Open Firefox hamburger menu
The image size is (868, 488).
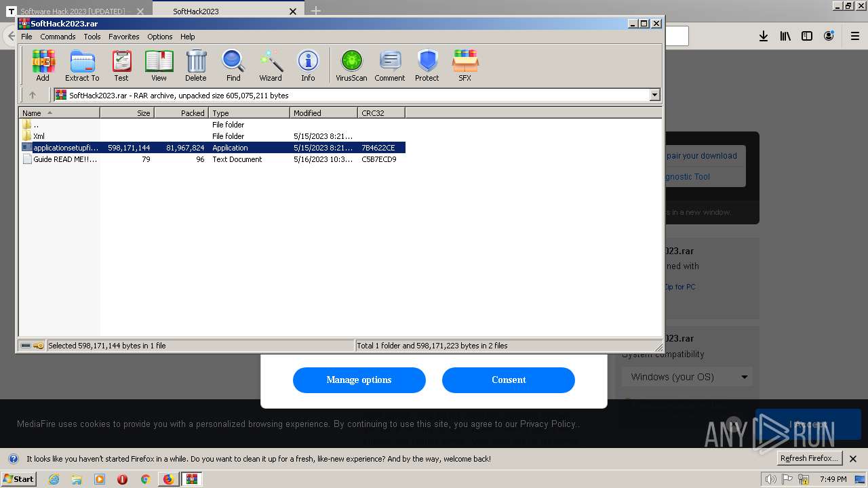click(x=855, y=36)
